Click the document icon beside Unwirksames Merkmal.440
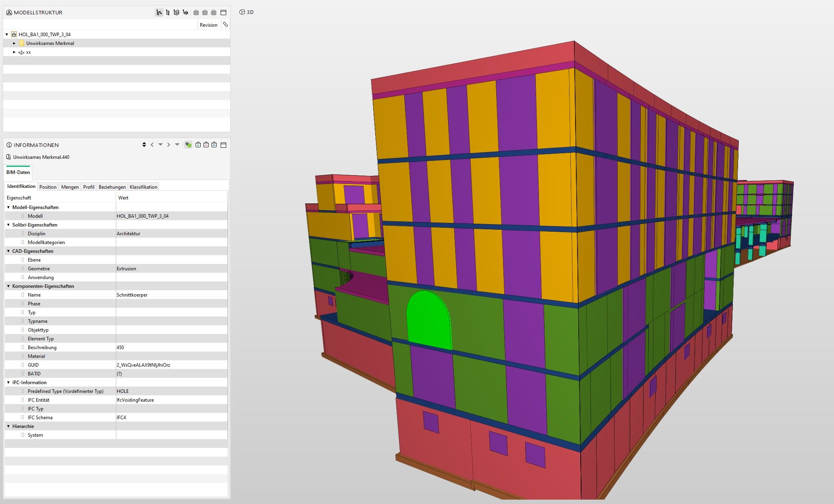834x504 pixels. click(8, 157)
